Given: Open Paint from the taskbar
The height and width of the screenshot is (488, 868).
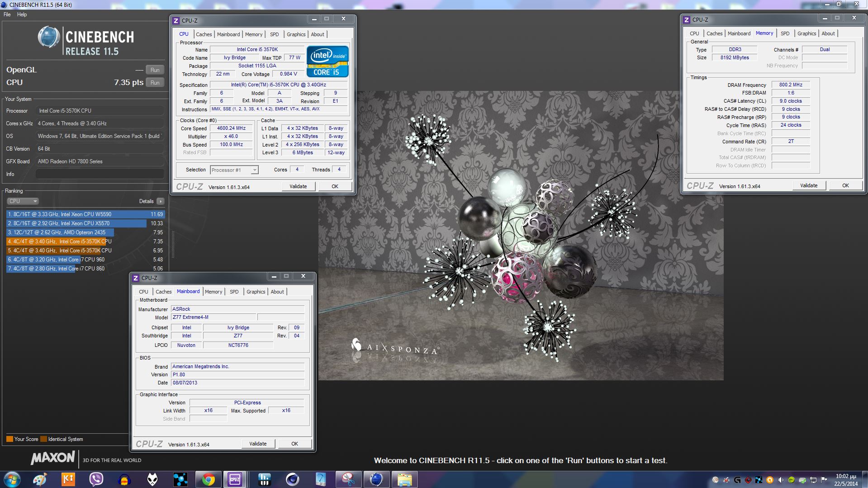Looking at the screenshot, I should pyautogui.click(x=40, y=479).
